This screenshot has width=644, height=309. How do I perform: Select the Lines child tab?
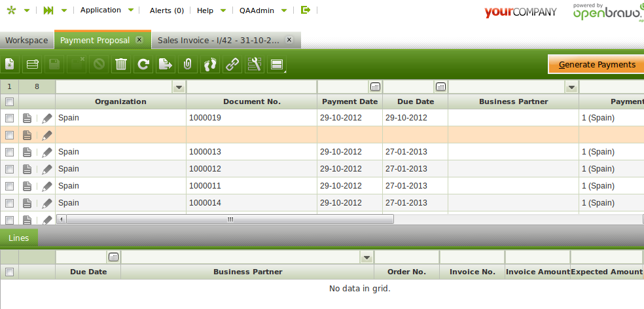tap(19, 238)
